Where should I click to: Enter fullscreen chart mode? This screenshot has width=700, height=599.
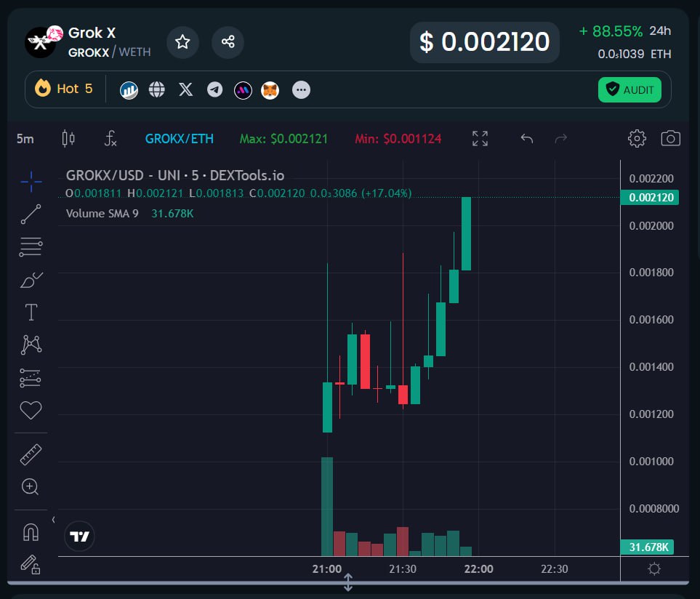480,139
